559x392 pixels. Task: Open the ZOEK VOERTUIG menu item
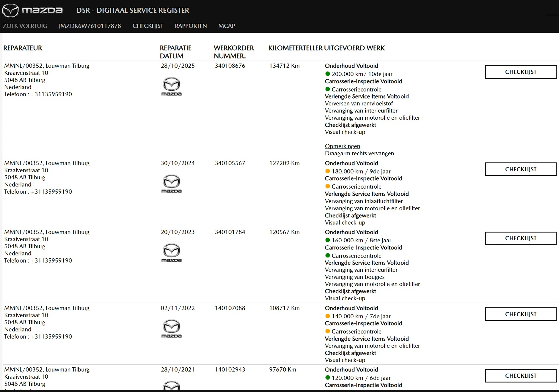(25, 26)
